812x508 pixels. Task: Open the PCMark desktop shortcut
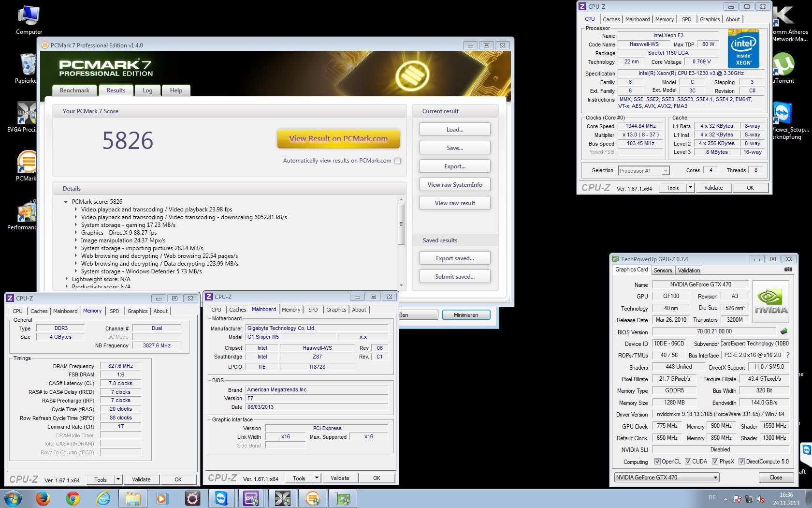point(27,165)
